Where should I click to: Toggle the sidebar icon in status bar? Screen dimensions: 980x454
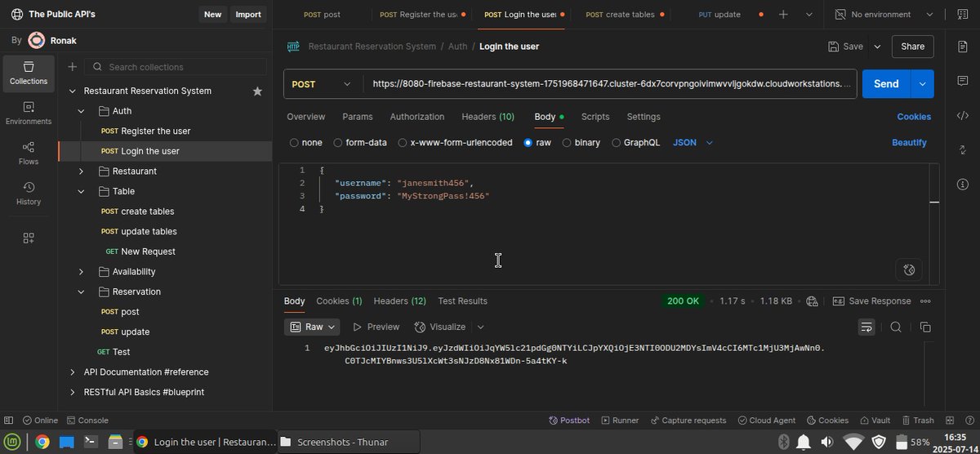pyautogui.click(x=9, y=421)
